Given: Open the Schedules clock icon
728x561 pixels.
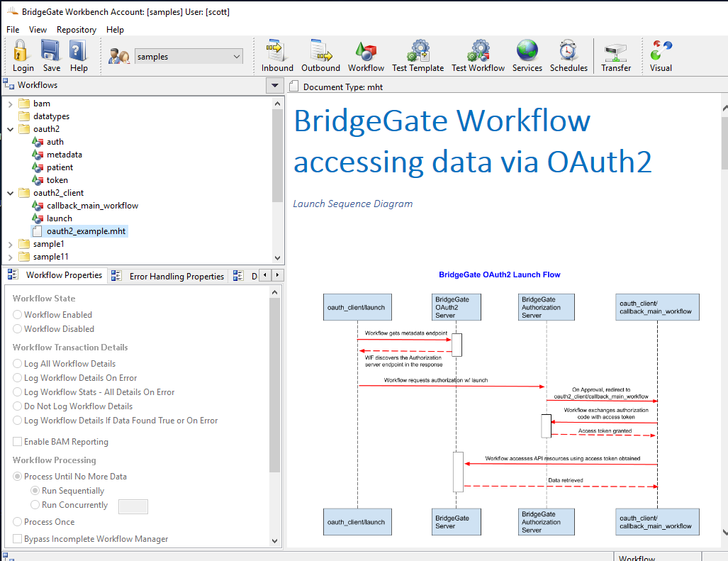Looking at the screenshot, I should 569,56.
